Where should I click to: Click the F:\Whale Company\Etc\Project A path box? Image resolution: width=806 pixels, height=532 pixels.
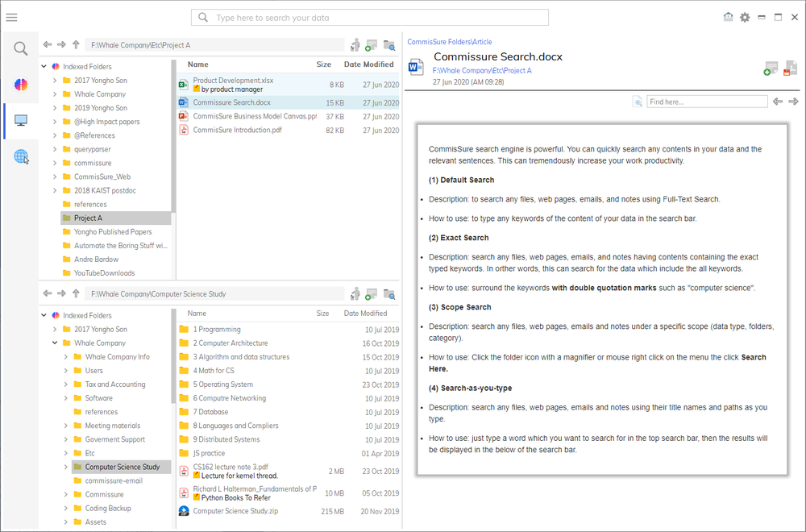click(x=214, y=45)
